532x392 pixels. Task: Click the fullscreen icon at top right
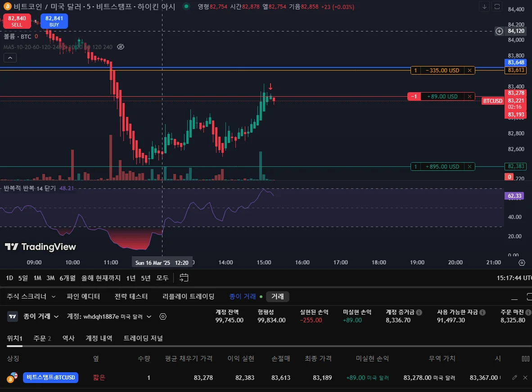pos(497,6)
